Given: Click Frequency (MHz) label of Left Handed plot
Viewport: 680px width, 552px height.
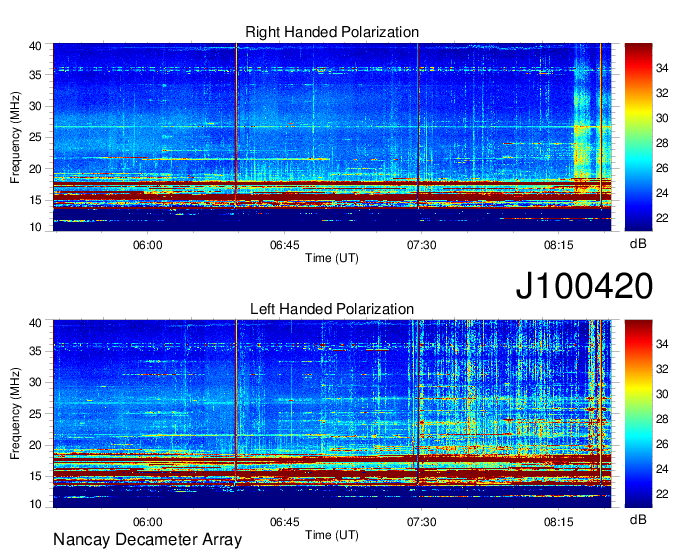Looking at the screenshot, I should [15, 414].
